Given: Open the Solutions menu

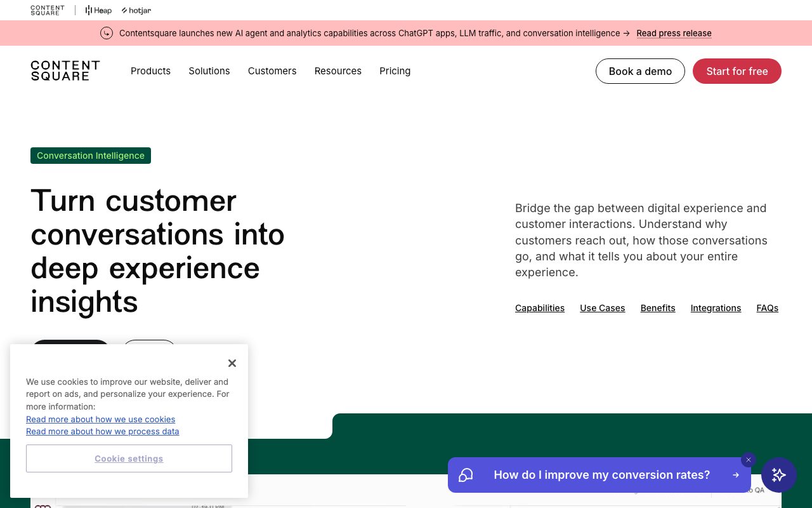Looking at the screenshot, I should 209,71.
